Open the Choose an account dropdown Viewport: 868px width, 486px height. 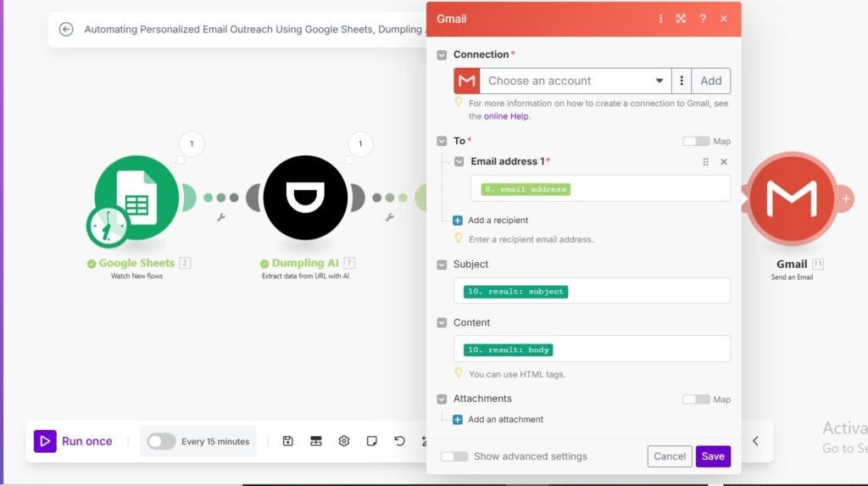[576, 81]
